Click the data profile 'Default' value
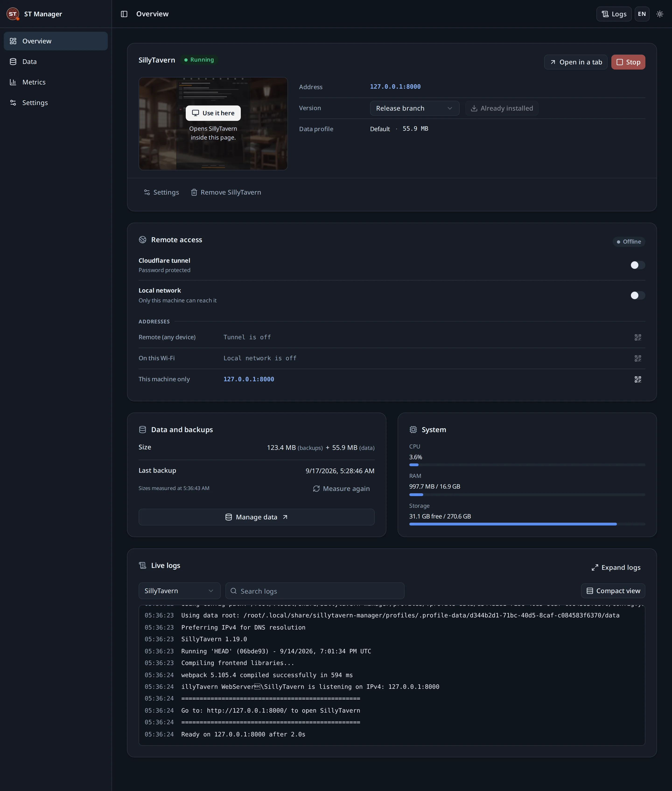 [380, 129]
